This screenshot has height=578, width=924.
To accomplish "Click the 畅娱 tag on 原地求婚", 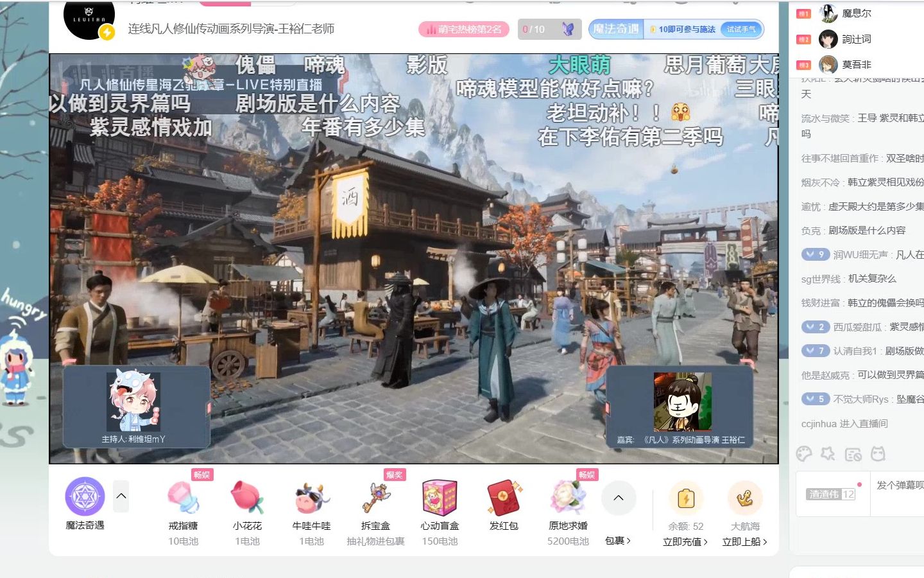I will [587, 475].
